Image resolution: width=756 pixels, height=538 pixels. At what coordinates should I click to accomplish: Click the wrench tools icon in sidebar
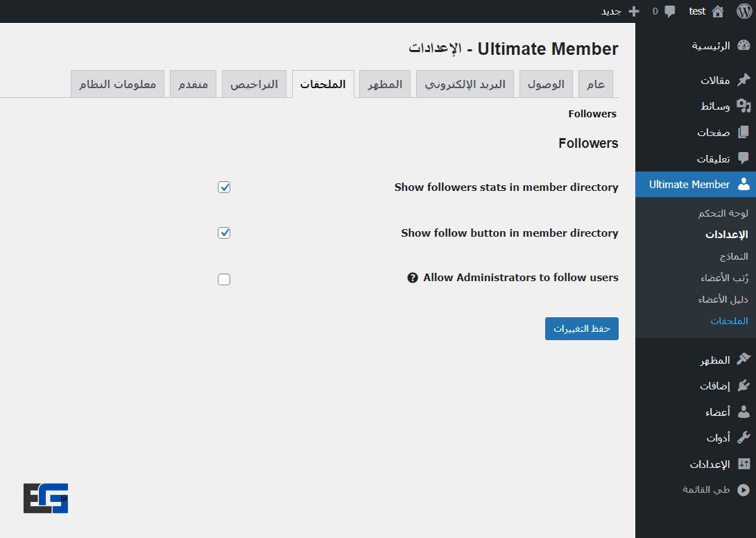coord(744,437)
